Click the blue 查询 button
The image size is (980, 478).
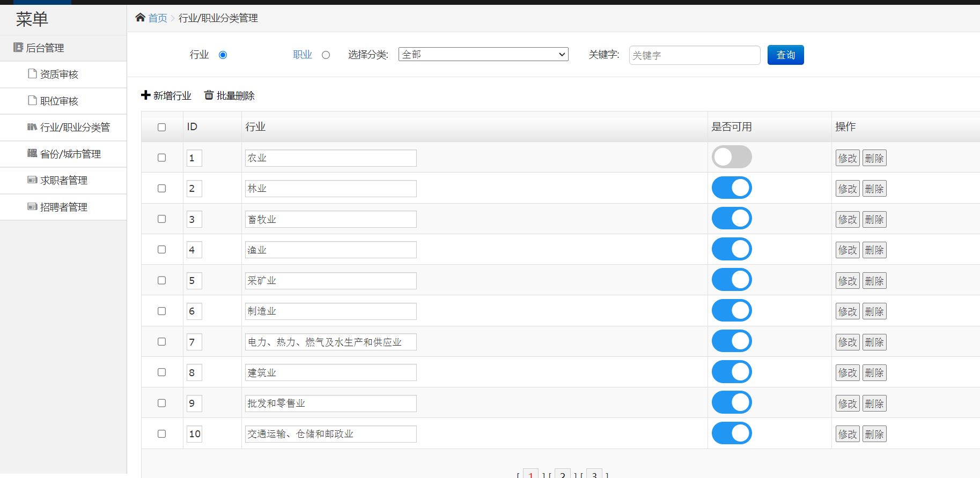click(x=785, y=55)
